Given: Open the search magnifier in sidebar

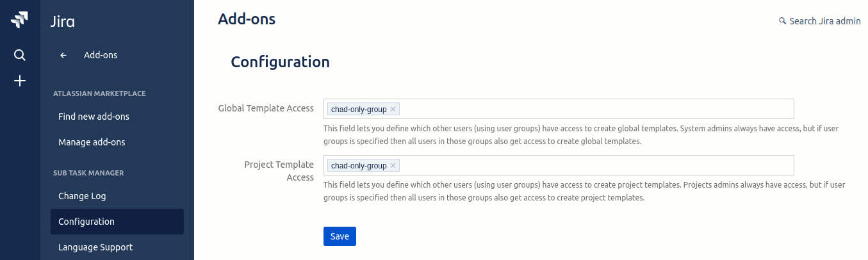Looking at the screenshot, I should click(x=20, y=55).
